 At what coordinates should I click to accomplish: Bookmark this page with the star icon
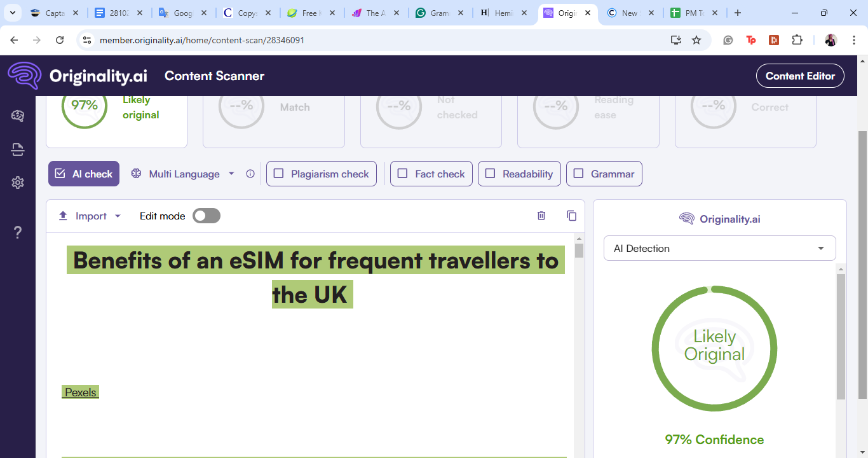click(x=696, y=40)
